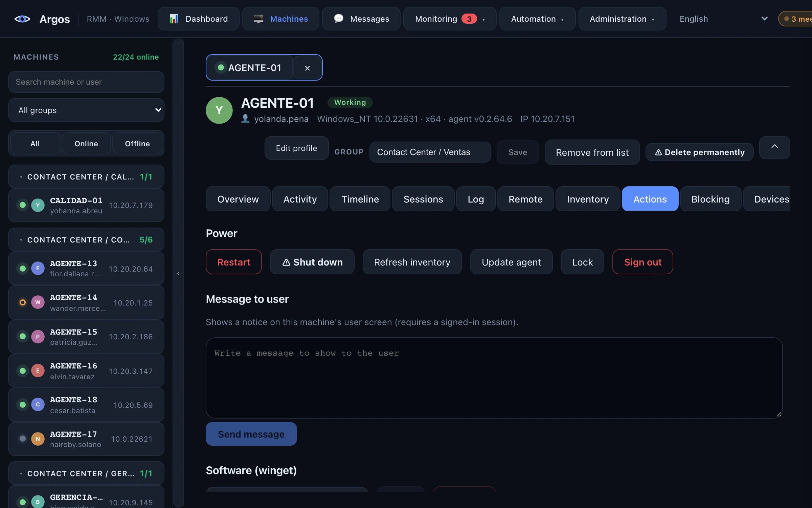The image size is (812, 508).
Task: Expand the Automation menu
Action: (x=537, y=19)
